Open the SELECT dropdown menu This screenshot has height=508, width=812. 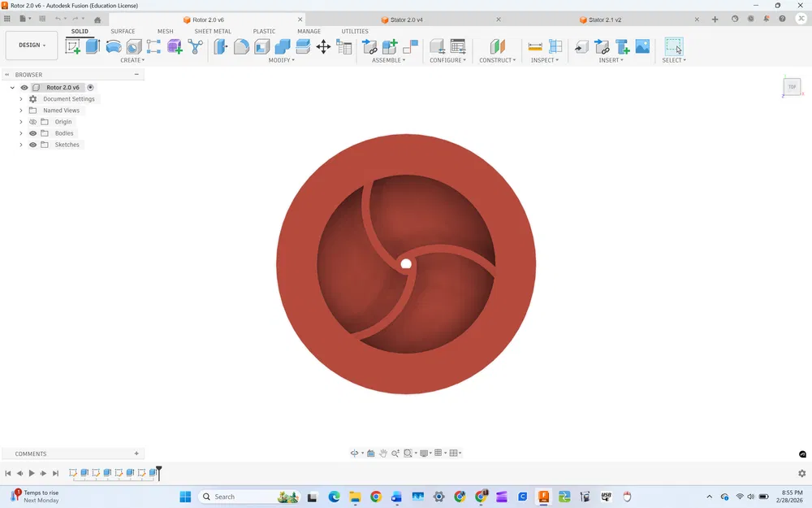[674, 60]
